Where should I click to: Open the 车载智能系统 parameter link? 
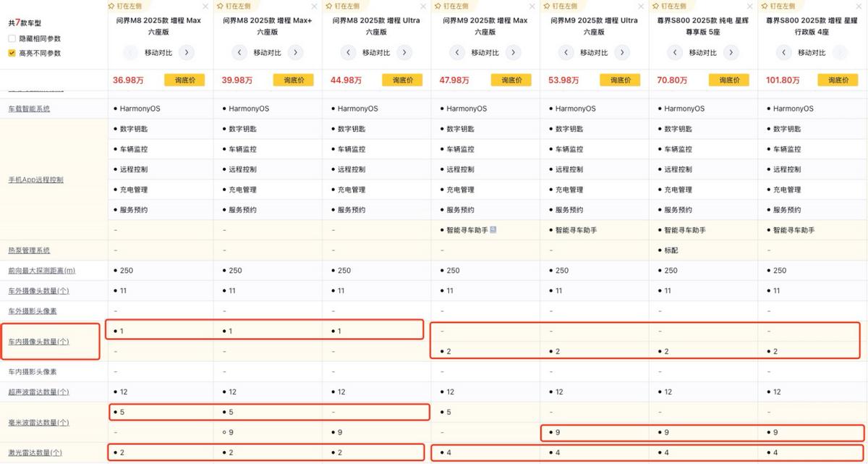[x=29, y=109]
